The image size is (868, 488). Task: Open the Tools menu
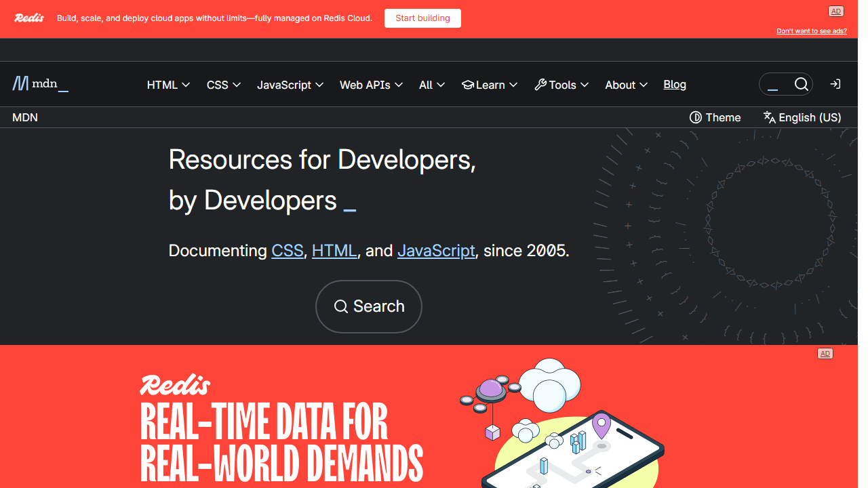point(561,85)
